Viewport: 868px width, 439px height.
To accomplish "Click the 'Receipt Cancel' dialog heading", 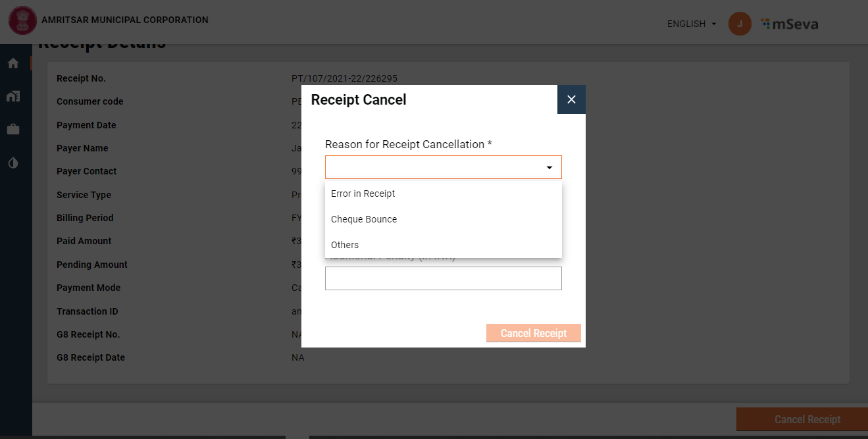I will 359,100.
